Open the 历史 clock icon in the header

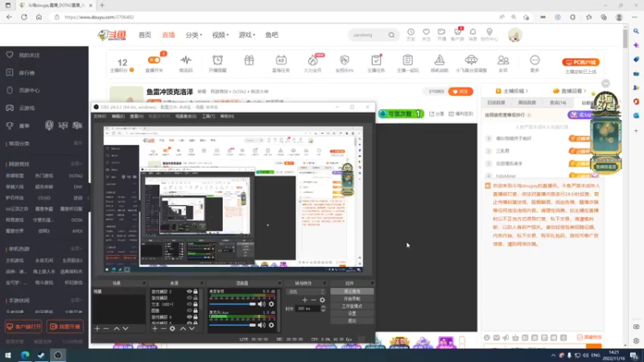pyautogui.click(x=411, y=32)
